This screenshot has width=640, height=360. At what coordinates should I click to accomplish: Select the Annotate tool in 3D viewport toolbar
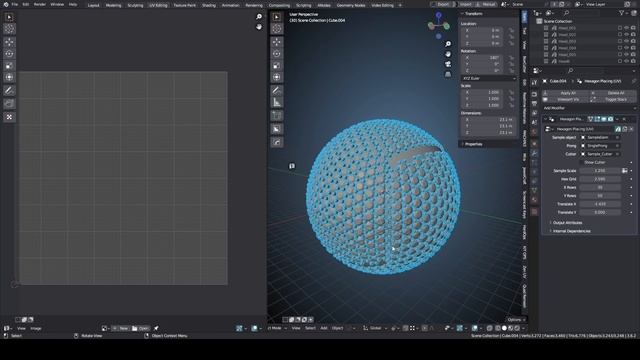[x=277, y=91]
